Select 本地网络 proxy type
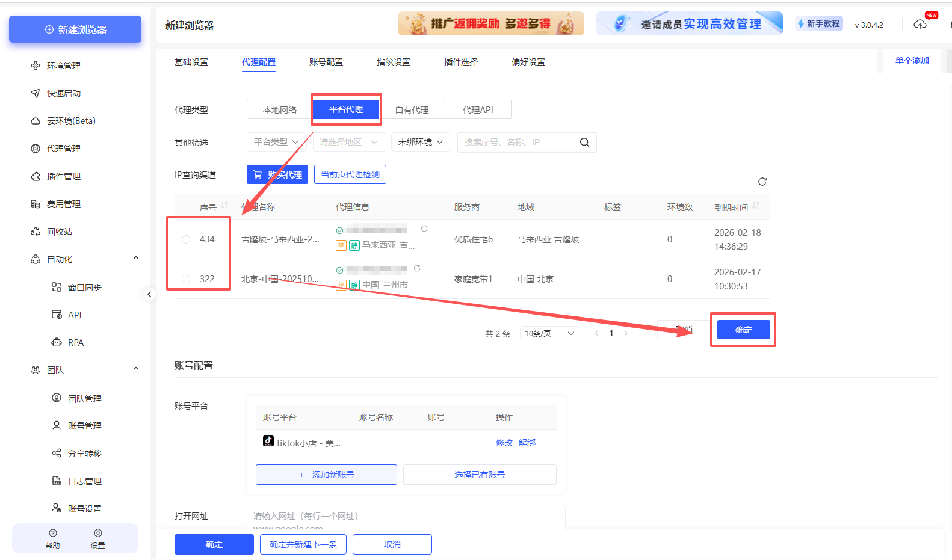The height and width of the screenshot is (560, 952). coord(280,110)
